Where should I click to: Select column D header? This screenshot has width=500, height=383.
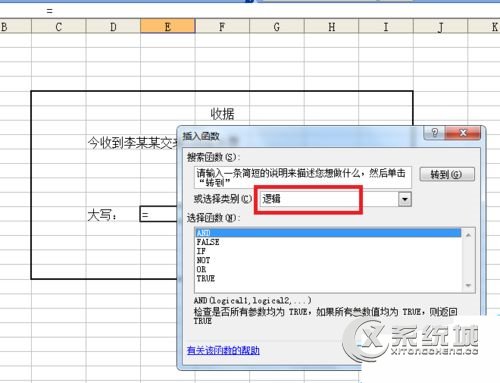(113, 26)
